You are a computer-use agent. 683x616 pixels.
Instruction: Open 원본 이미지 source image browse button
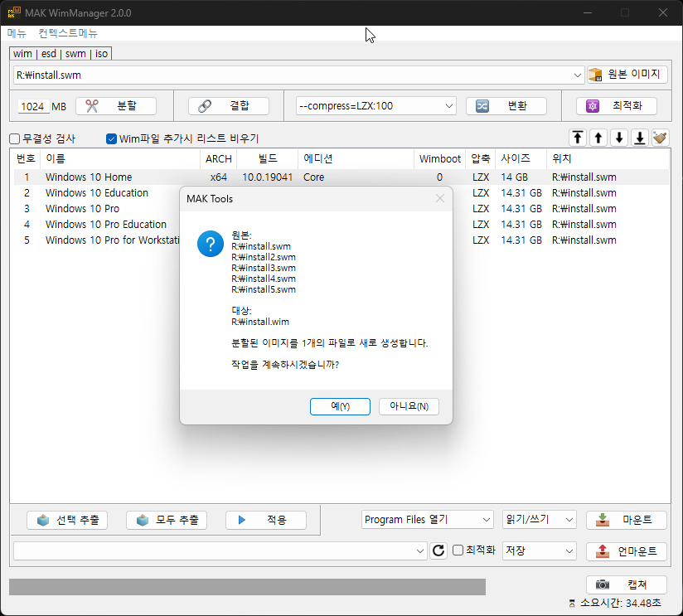627,75
